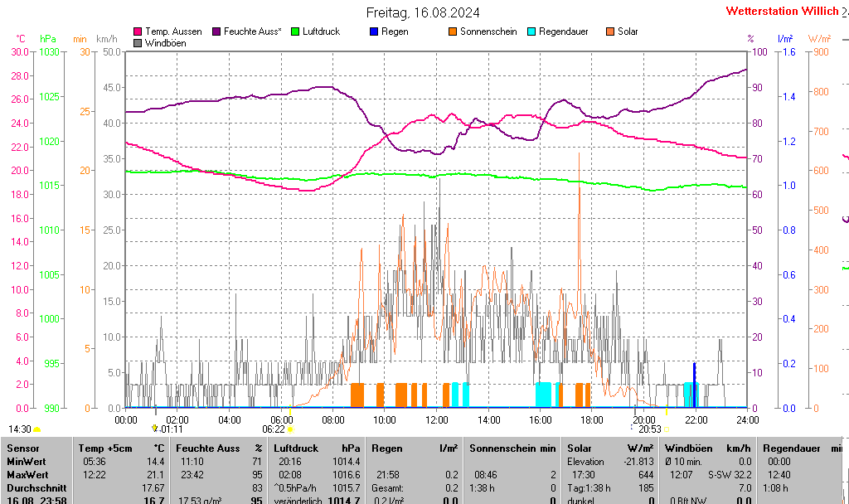Click the date heading Freitag, 16.08.2024
This screenshot has width=849, height=504.
423,12
